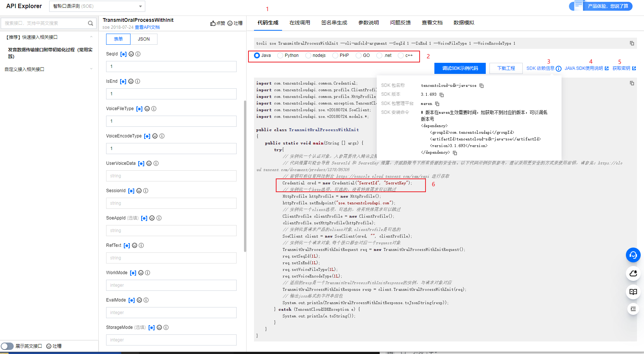Switch to the 在线调用 tab
Screen dimensions: 644x354
pos(300,23)
